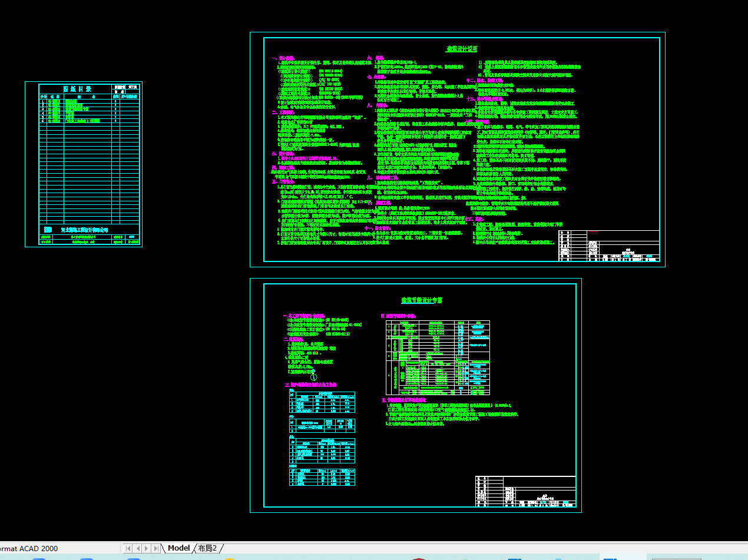The image size is (748, 560).
Task: Select the energy-saving indicator table in bottom sheet
Action: click(438, 357)
